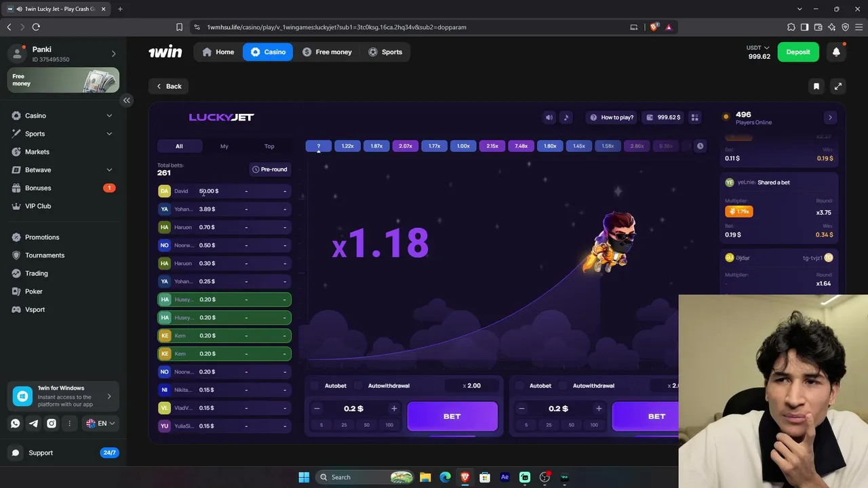Open the Leo AI sparkle icon
This screenshot has height=488, width=868.
coord(832,27)
